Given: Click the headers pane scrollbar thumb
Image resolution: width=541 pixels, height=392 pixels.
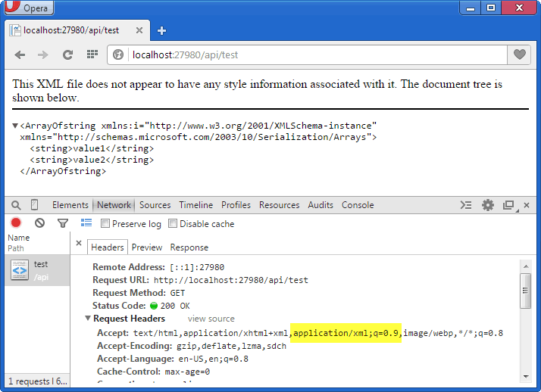Looking at the screenshot, I should tap(526, 291).
